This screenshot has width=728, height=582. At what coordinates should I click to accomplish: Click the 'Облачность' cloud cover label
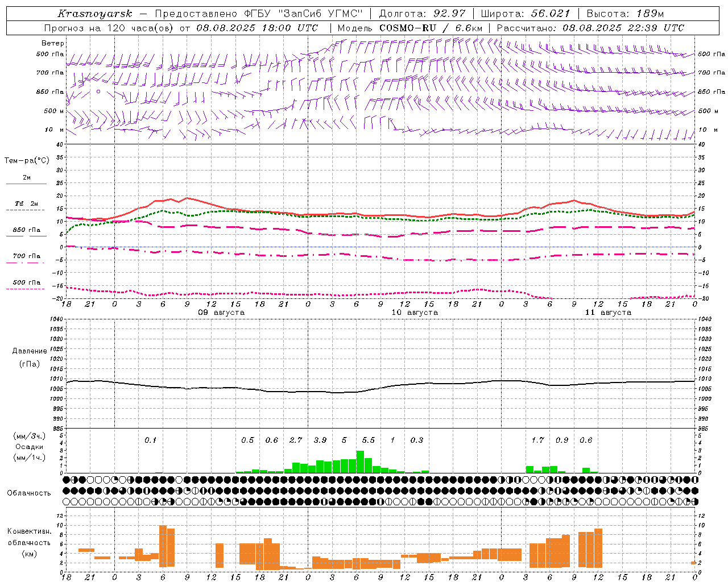[29, 493]
